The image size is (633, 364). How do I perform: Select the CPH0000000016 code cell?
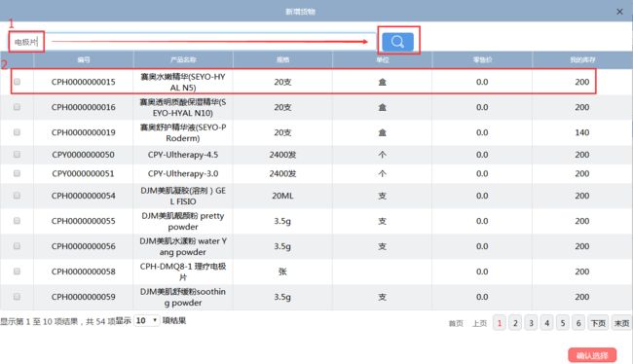(x=84, y=107)
